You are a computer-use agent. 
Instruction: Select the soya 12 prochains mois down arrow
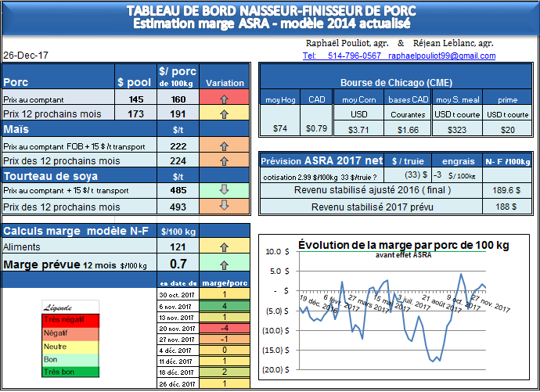(x=225, y=207)
